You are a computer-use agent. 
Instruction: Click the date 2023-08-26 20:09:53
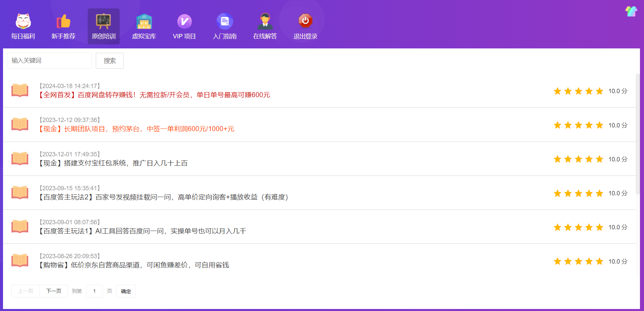pos(70,256)
